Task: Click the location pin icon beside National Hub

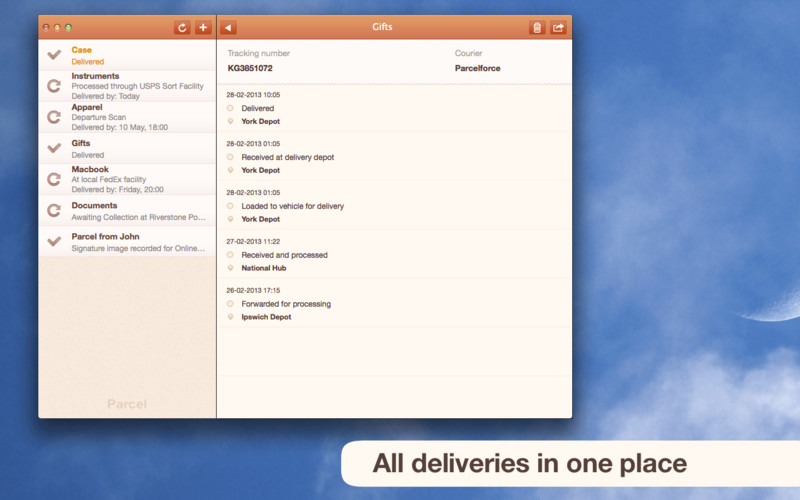Action: click(x=230, y=268)
